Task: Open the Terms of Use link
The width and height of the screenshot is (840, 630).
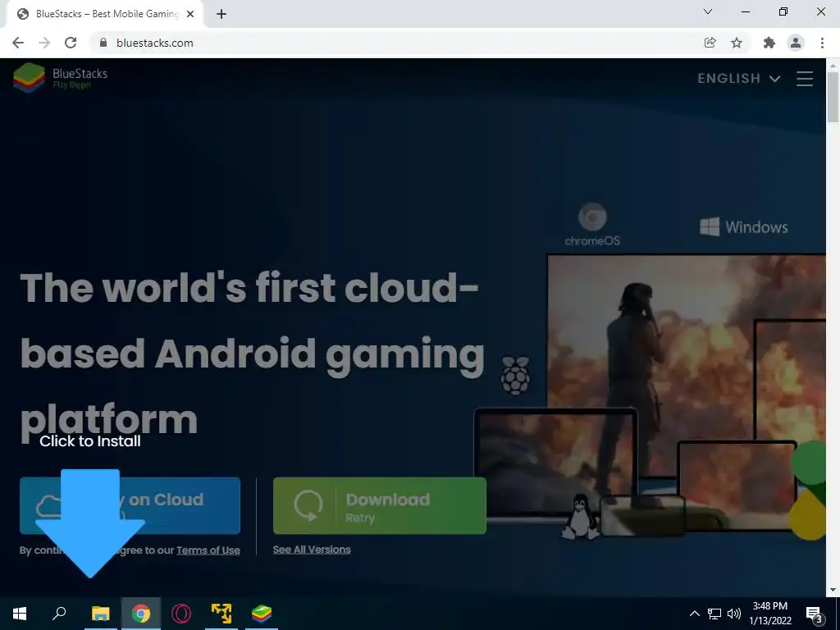Action: pyautogui.click(x=208, y=550)
